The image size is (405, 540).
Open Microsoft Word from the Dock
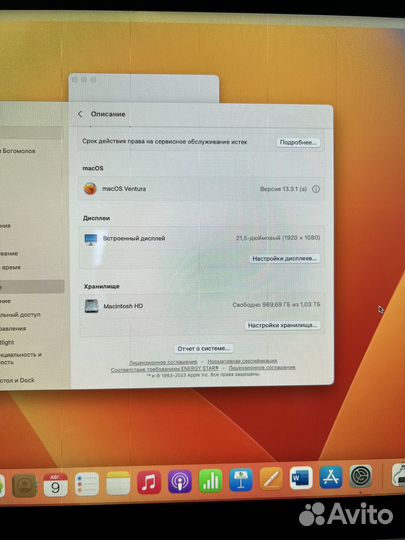301,478
